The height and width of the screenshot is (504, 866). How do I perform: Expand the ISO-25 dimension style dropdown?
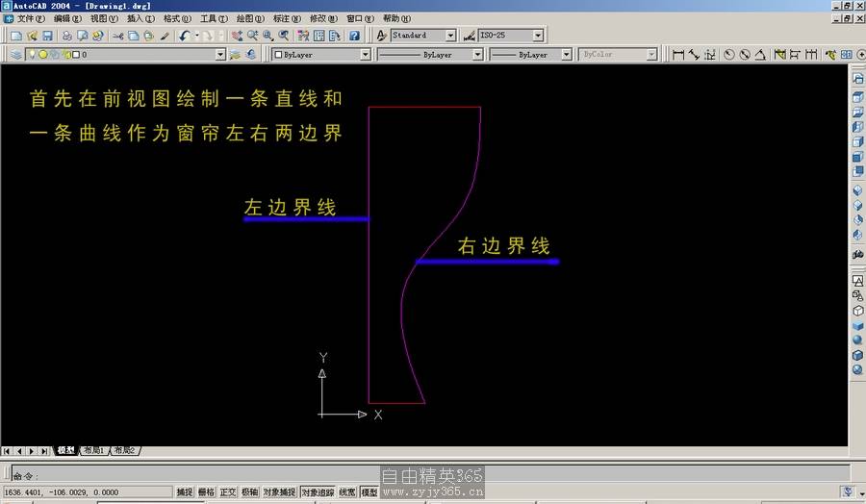[538, 36]
